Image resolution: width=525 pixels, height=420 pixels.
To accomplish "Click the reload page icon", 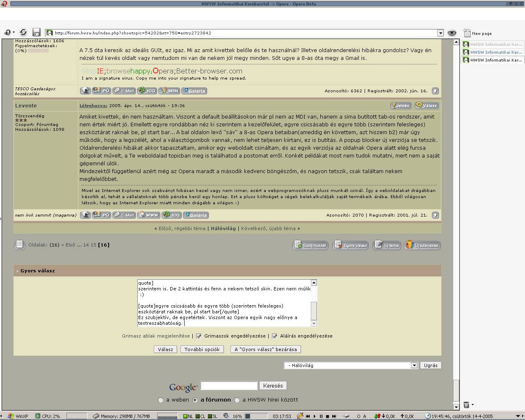I will pyautogui.click(x=23, y=32).
